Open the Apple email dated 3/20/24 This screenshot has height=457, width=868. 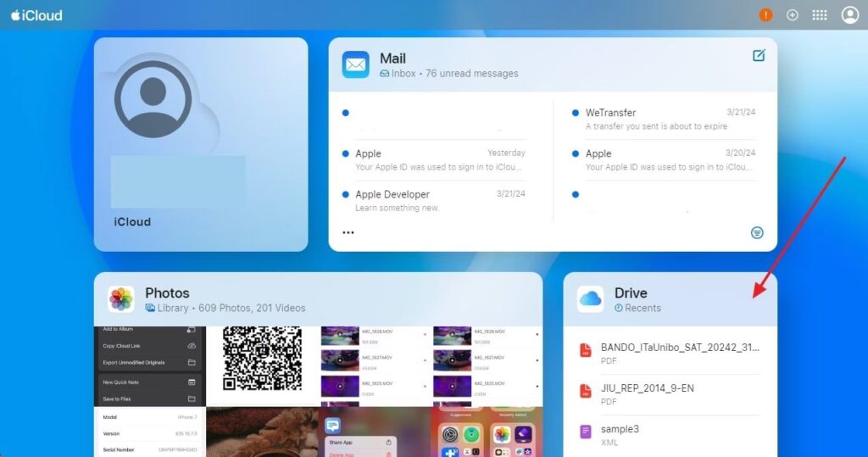[x=661, y=160]
